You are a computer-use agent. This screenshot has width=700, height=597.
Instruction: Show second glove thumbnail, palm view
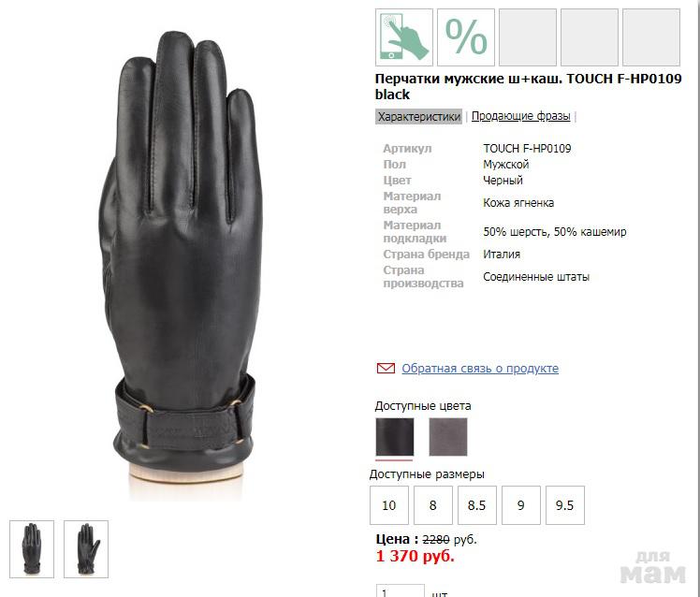point(86,549)
